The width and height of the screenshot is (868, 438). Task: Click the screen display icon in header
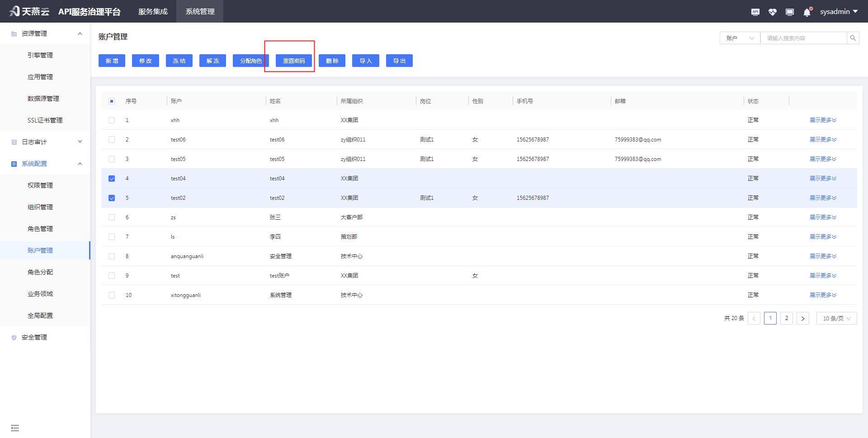[789, 12]
